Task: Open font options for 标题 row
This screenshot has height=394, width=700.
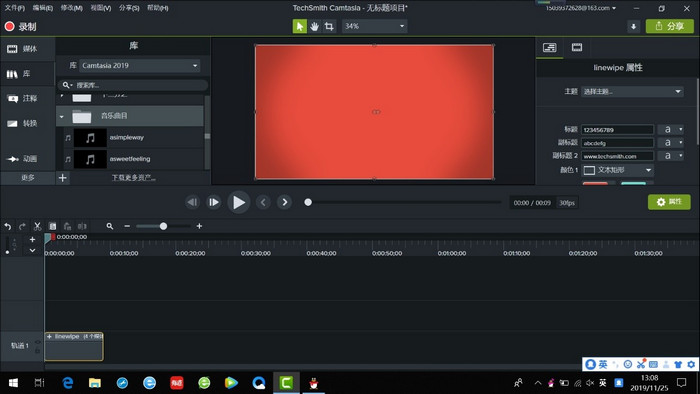Action: tap(671, 130)
